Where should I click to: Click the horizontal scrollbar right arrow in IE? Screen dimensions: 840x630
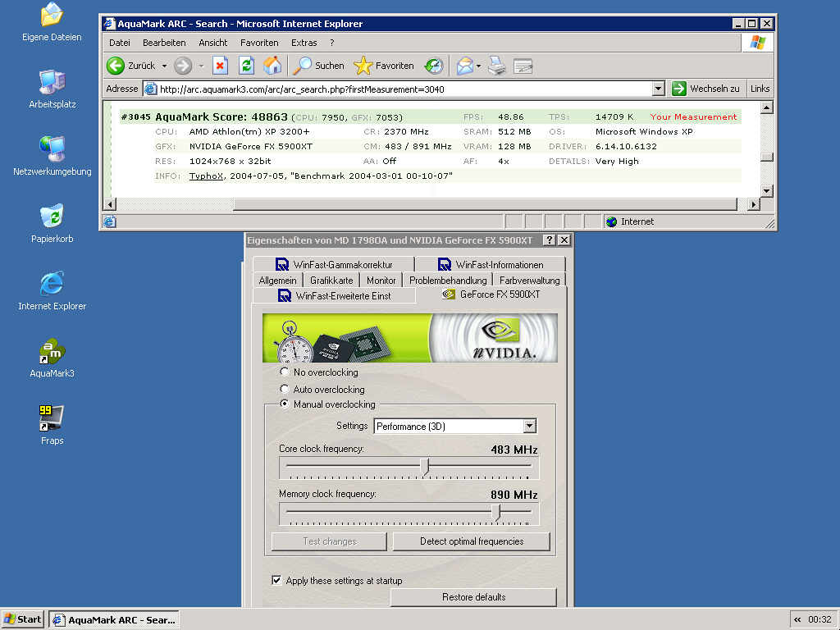[x=754, y=204]
